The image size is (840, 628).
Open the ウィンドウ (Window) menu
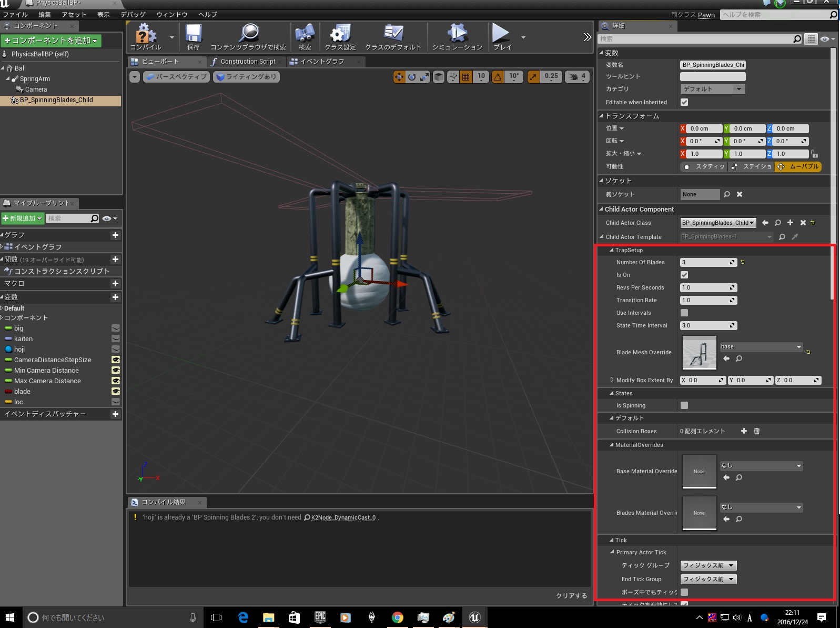(171, 14)
